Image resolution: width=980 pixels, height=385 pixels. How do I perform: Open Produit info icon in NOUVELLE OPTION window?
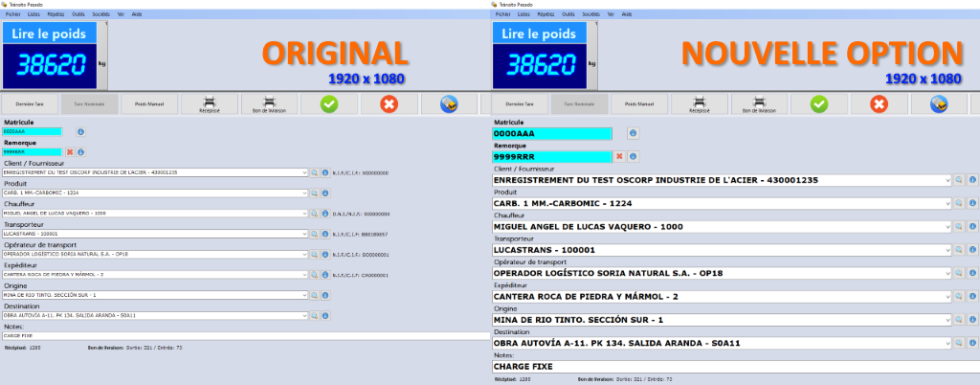click(972, 203)
